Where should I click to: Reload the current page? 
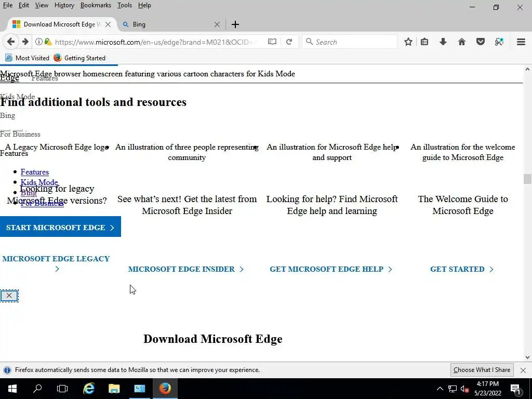289,42
